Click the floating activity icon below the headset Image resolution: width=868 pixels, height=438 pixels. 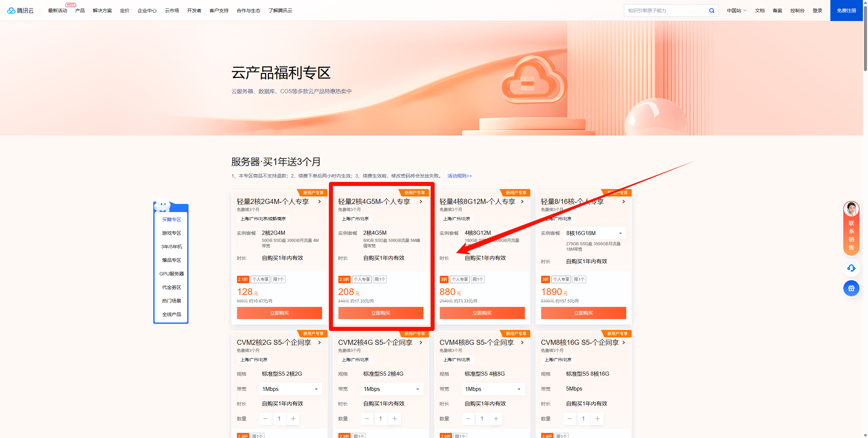(851, 288)
